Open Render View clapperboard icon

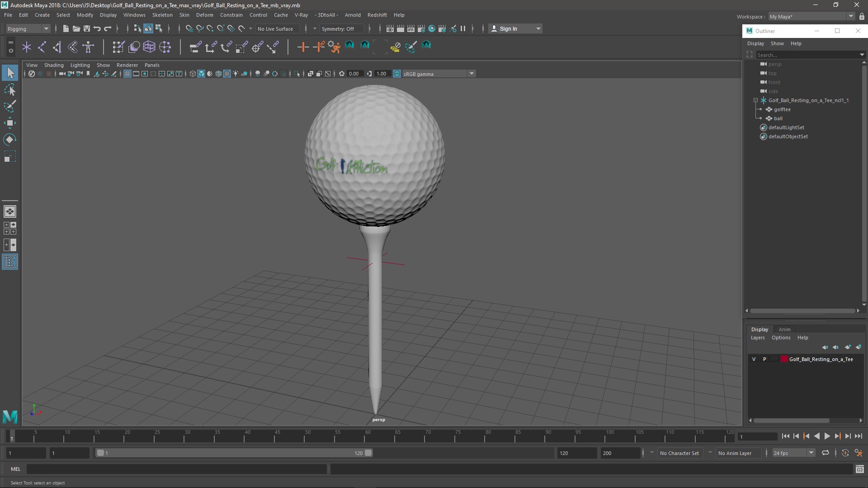[390, 28]
